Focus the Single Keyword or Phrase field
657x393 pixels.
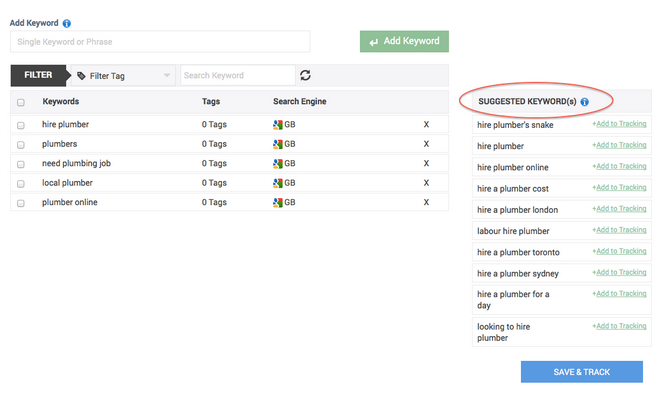coord(160,41)
